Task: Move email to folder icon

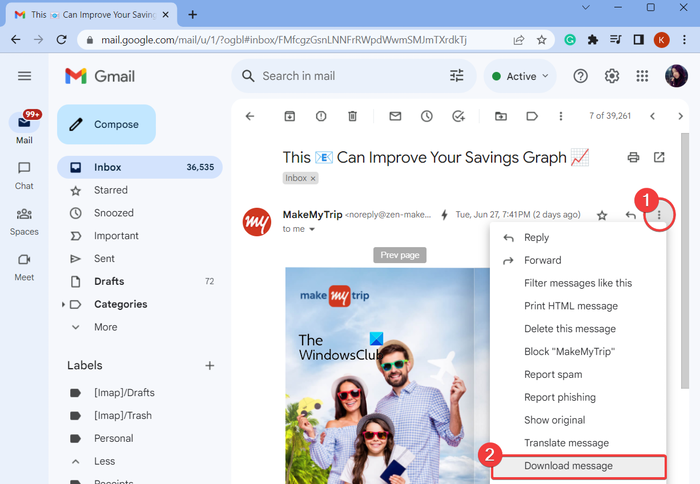Action: pyautogui.click(x=501, y=117)
